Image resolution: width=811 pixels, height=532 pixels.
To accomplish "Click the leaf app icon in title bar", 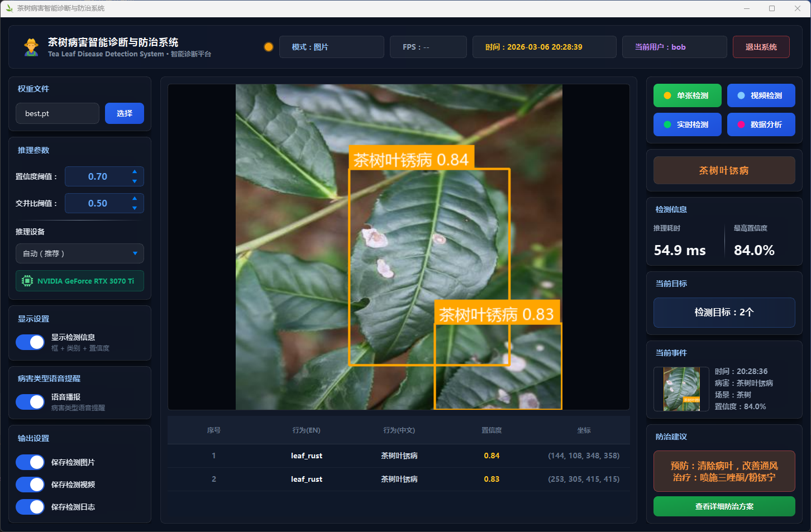I will point(9,8).
